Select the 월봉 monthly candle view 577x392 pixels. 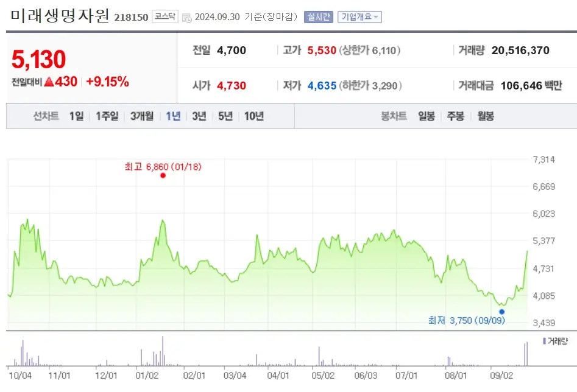coord(485,116)
